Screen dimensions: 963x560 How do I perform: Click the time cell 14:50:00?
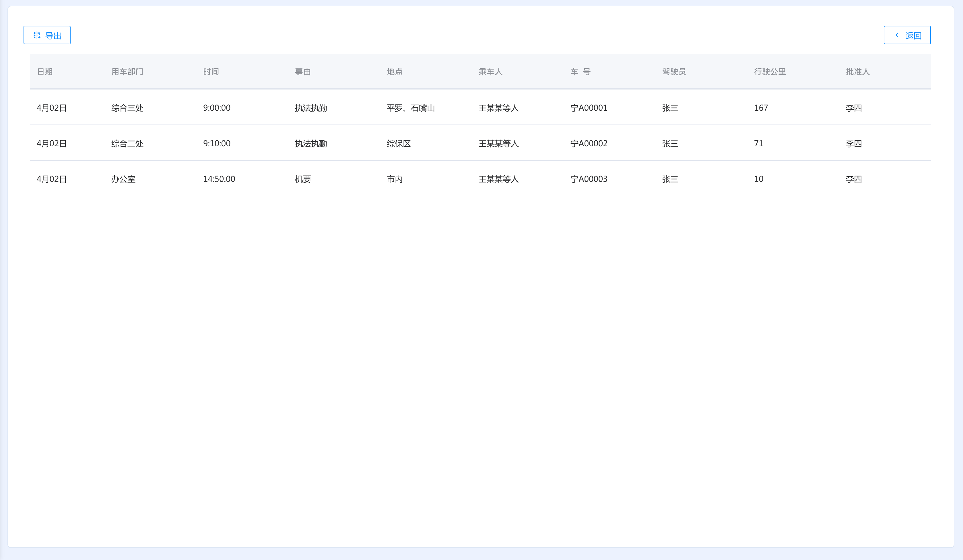tap(219, 179)
